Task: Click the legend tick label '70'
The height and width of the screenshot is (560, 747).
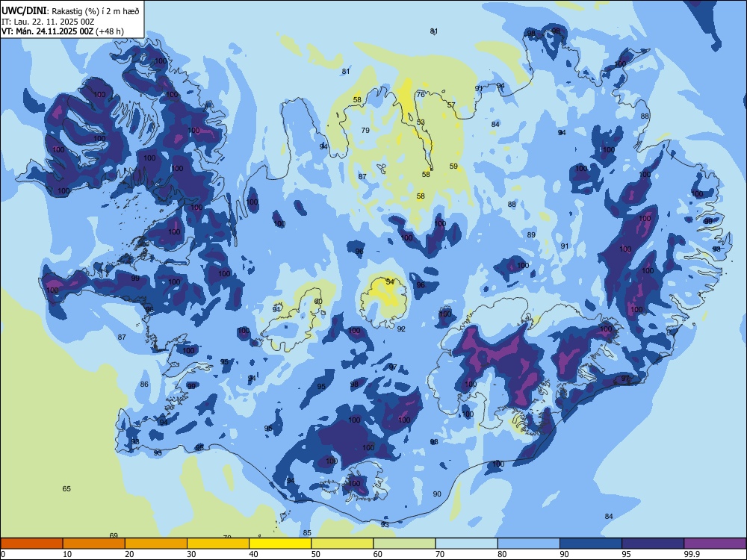Action: click(x=440, y=554)
